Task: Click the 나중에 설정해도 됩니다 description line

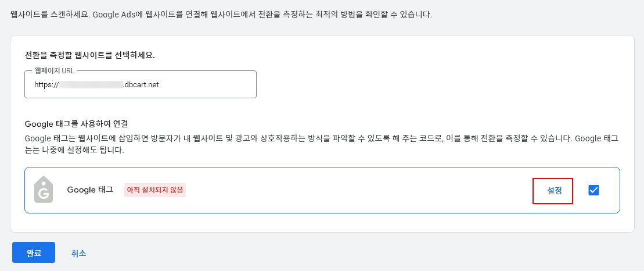Action: (x=75, y=150)
